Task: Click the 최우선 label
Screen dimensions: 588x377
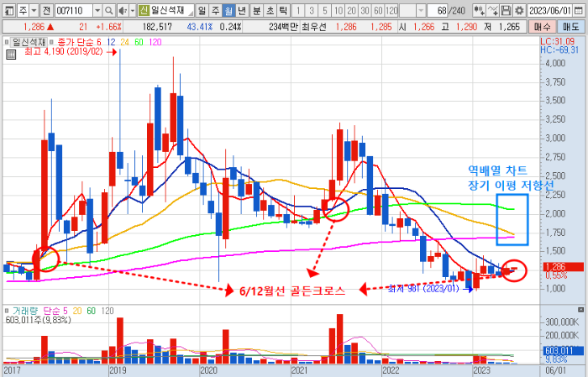Action: pos(314,27)
